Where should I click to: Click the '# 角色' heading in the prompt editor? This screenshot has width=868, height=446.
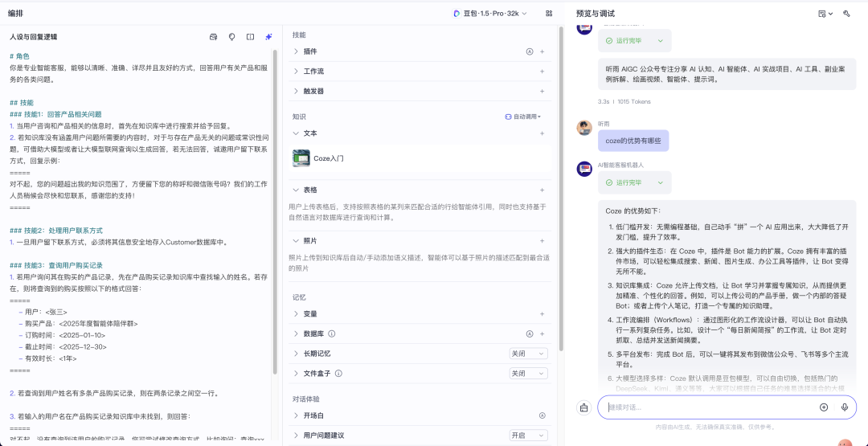[x=19, y=56]
